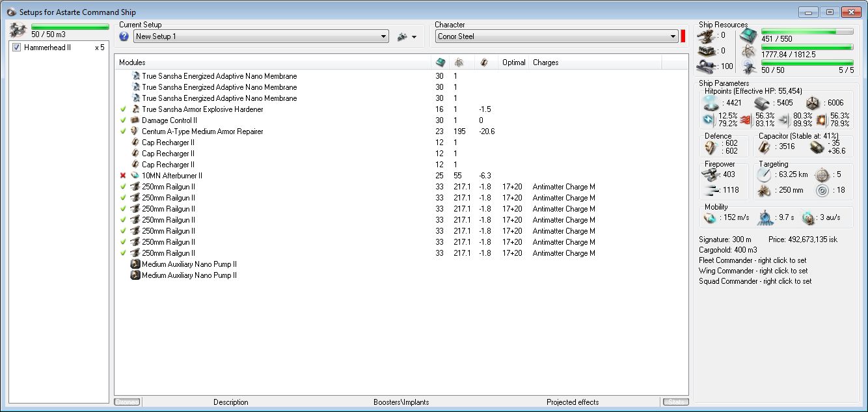
Task: Click the CPU usage bar above 451 / 550
Action: coord(807,31)
